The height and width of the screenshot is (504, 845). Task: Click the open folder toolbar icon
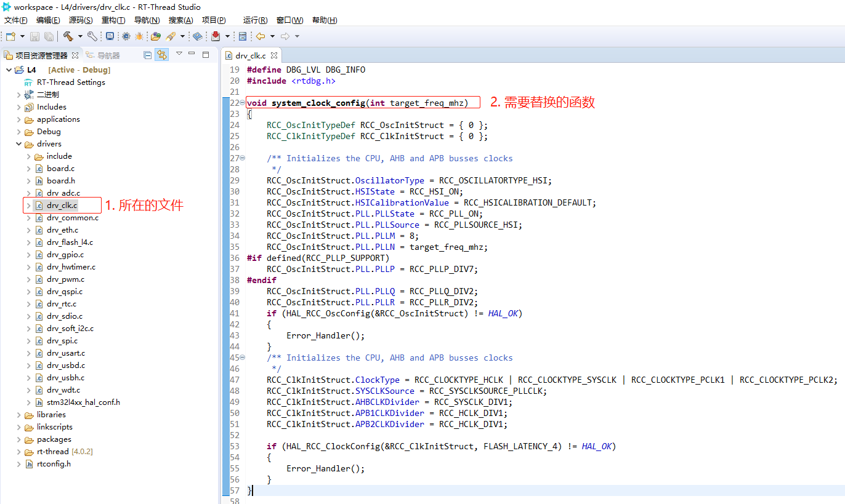tap(156, 36)
